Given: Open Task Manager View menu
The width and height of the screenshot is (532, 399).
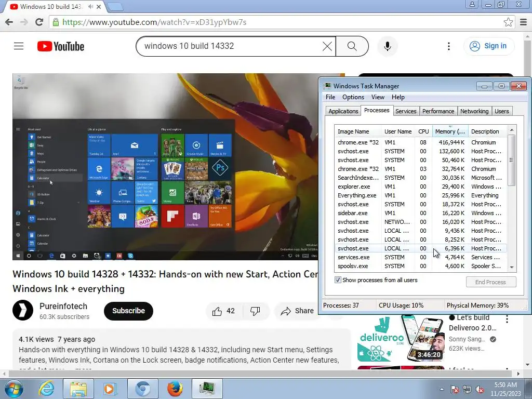Looking at the screenshot, I should coord(378,97).
